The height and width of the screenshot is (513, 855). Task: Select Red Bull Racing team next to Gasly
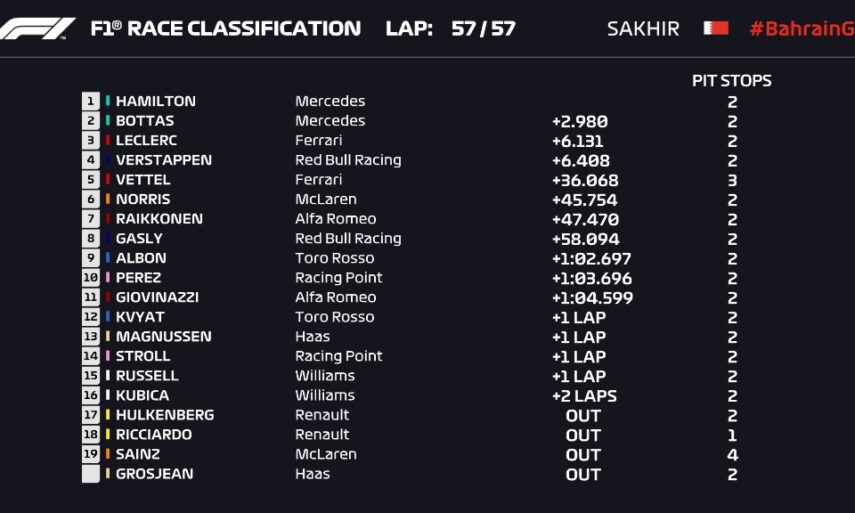pos(348,239)
